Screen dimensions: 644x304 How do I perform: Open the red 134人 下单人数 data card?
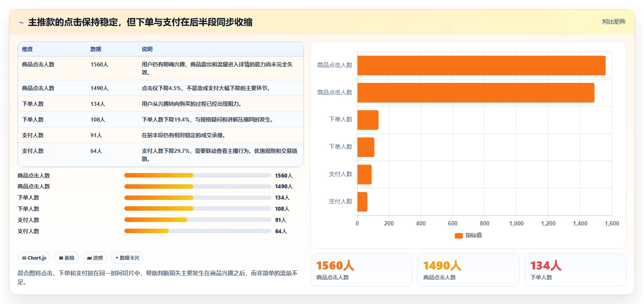point(575,270)
